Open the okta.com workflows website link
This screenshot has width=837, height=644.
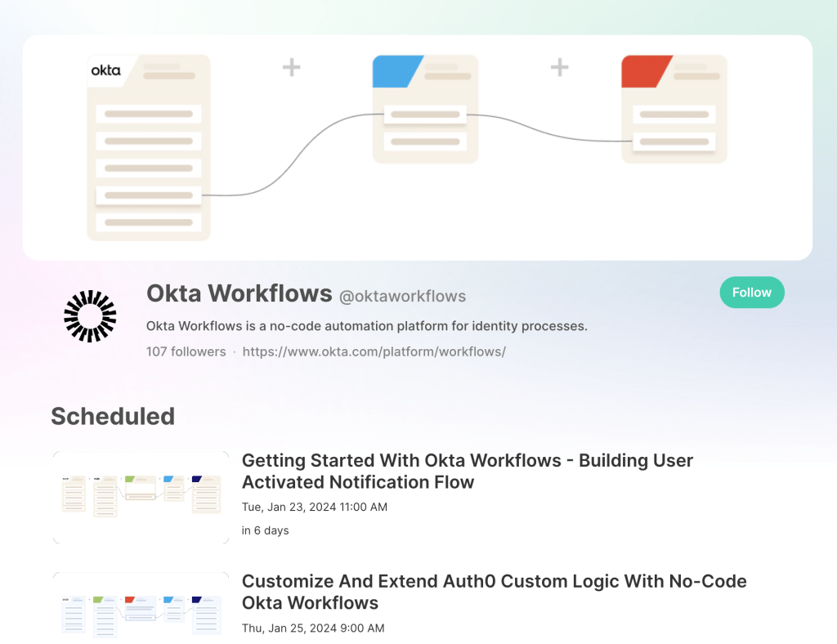click(x=374, y=351)
